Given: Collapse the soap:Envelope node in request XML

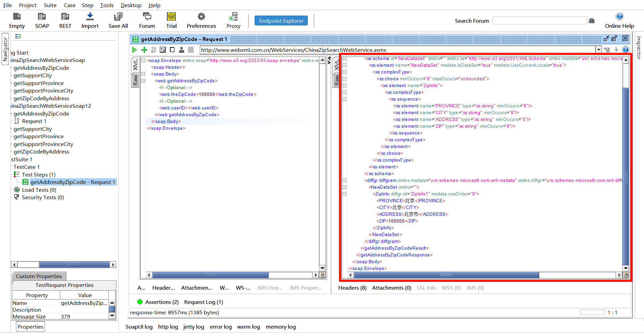Looking at the screenshot, I should click(143, 61).
